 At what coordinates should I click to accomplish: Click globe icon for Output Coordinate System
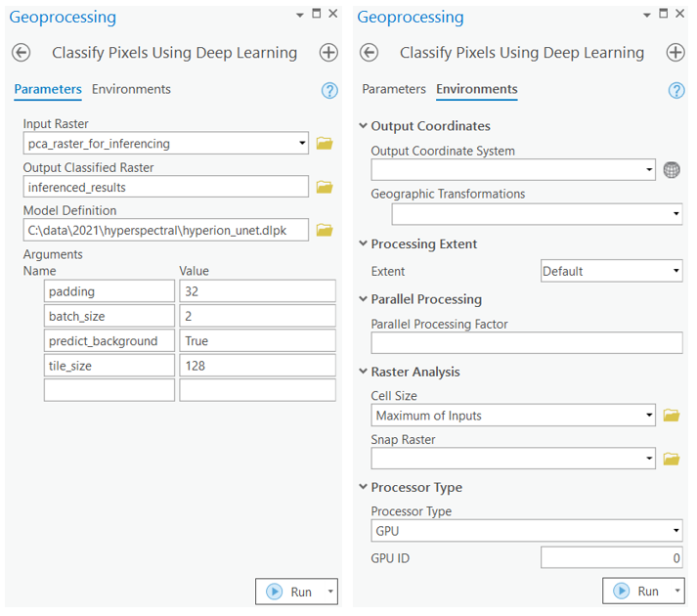(671, 170)
